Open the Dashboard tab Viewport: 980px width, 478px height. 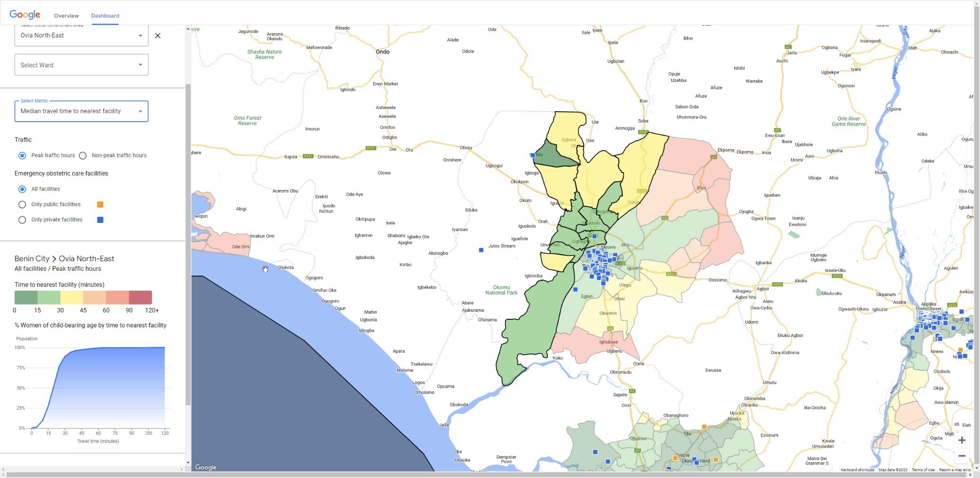coord(105,16)
